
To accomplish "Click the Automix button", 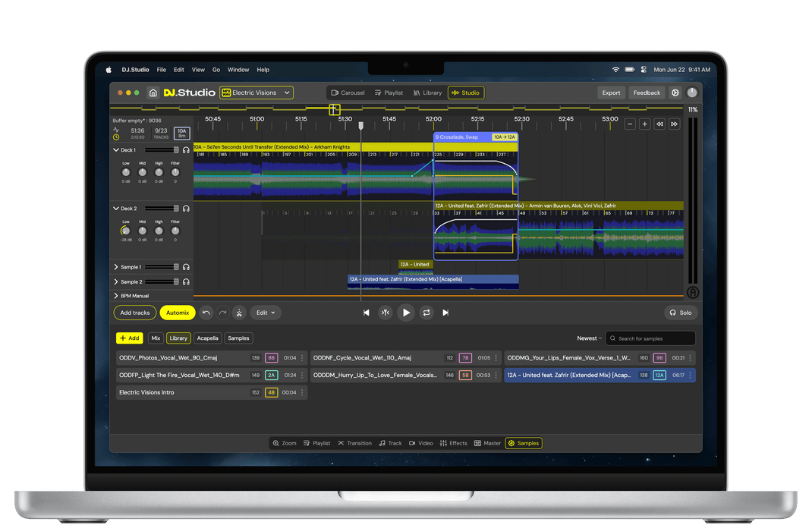I will (177, 313).
